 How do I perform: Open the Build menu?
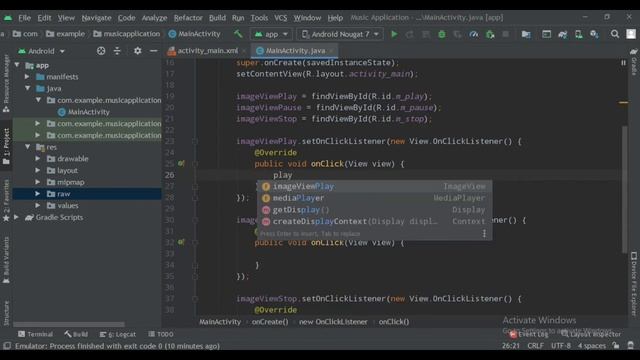(217, 18)
